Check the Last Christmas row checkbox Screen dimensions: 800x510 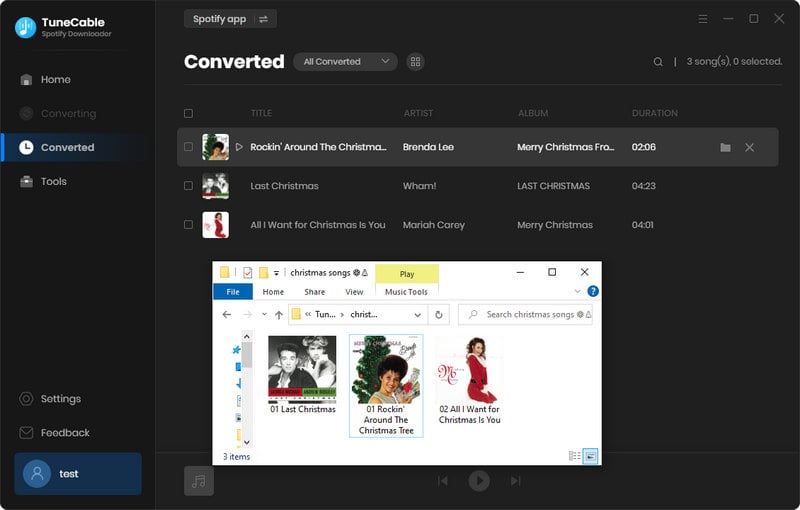(188, 186)
